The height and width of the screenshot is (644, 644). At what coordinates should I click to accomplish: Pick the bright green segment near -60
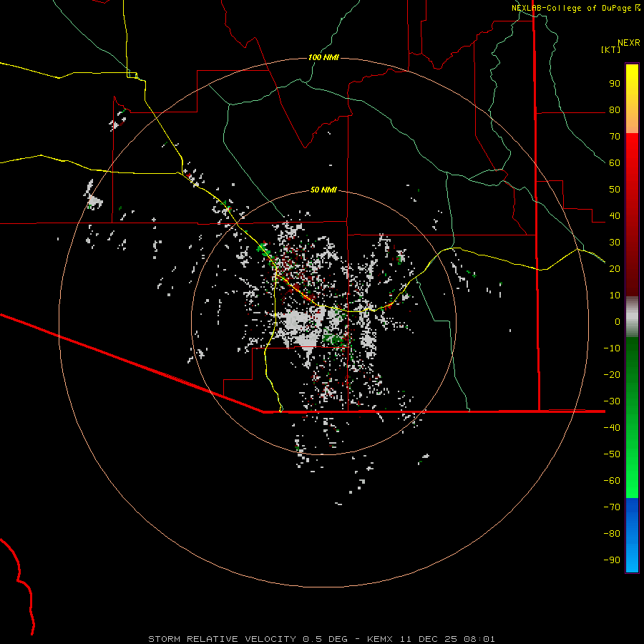click(x=632, y=484)
